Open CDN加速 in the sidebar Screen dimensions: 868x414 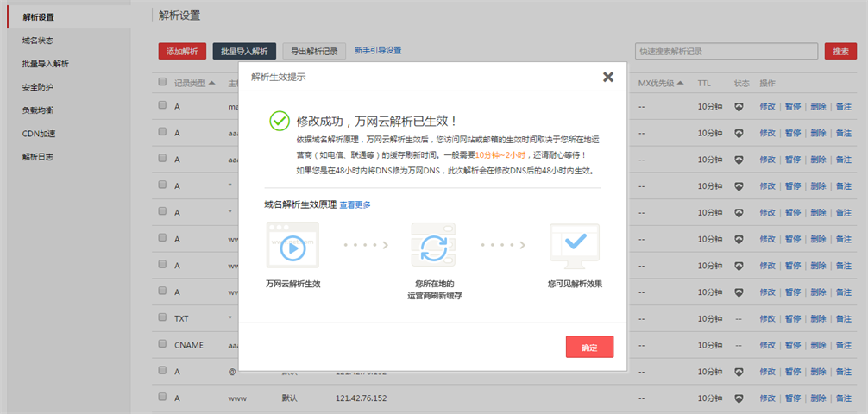pyautogui.click(x=39, y=134)
